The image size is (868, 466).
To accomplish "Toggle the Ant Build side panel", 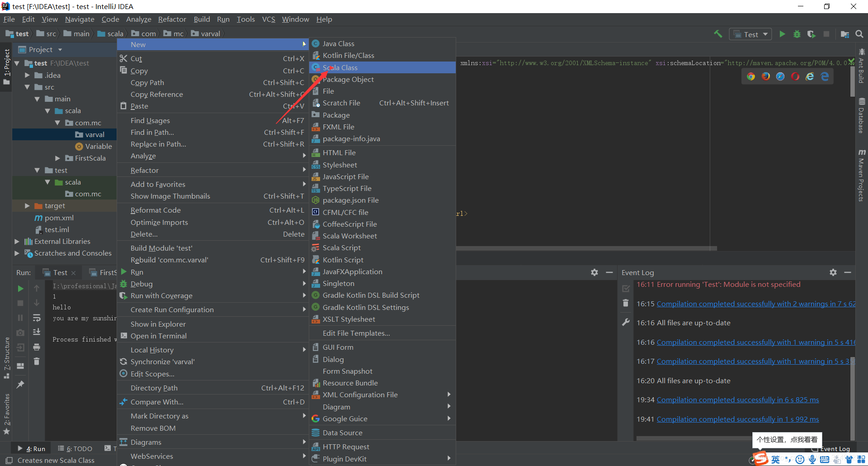I will (862, 66).
